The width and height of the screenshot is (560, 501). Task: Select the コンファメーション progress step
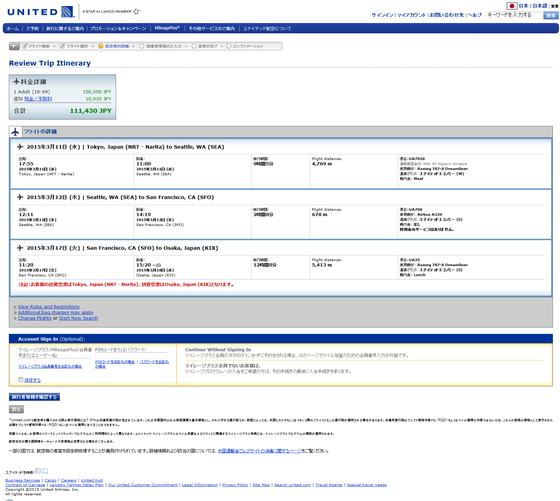tap(245, 46)
